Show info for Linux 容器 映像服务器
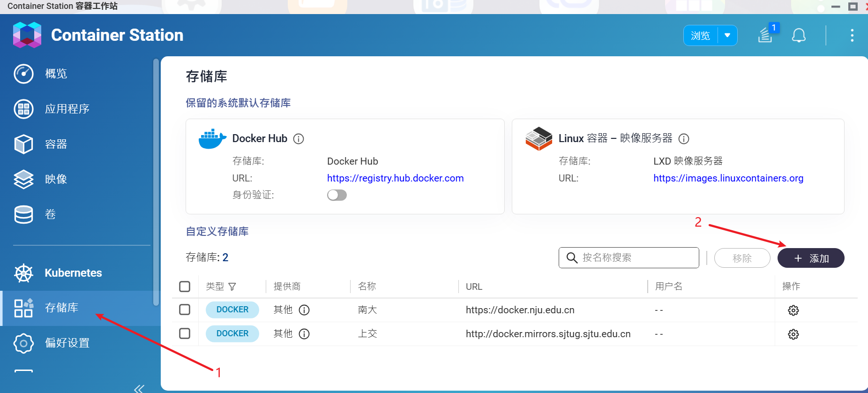Screen dimensions: 868x393 684,139
